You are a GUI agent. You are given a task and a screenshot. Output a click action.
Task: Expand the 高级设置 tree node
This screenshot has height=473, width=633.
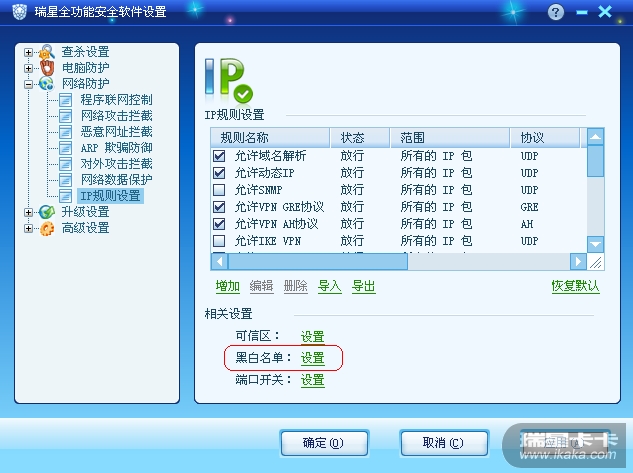(x=28, y=228)
